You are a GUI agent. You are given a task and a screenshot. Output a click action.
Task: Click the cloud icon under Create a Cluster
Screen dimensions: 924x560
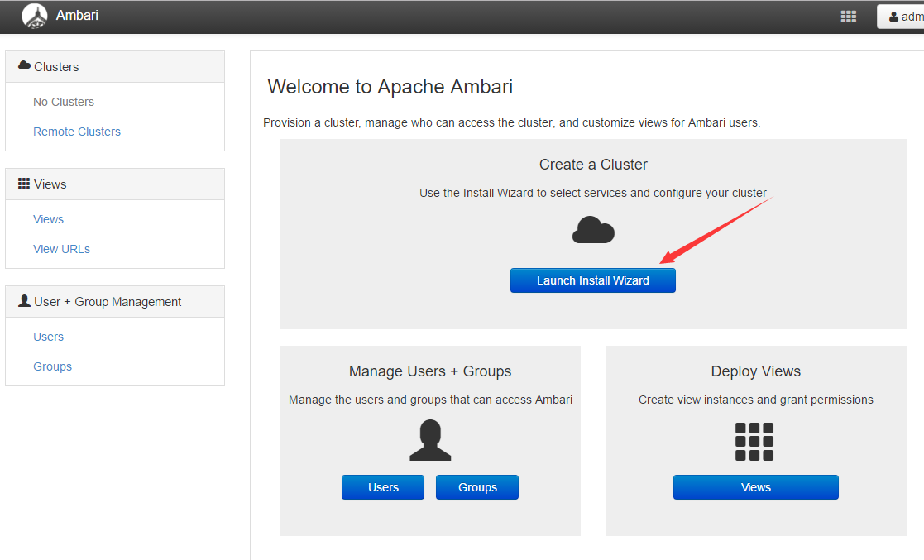point(593,230)
